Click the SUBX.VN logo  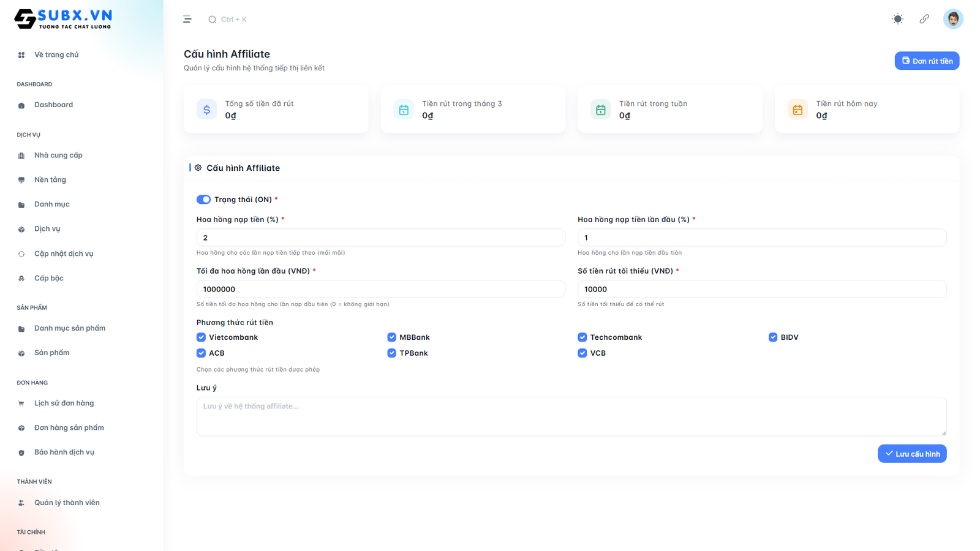click(63, 19)
